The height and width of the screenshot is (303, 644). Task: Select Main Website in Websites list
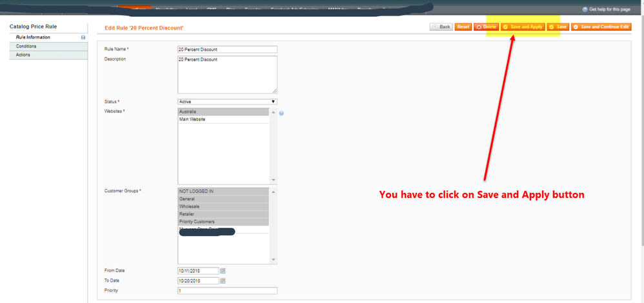192,119
